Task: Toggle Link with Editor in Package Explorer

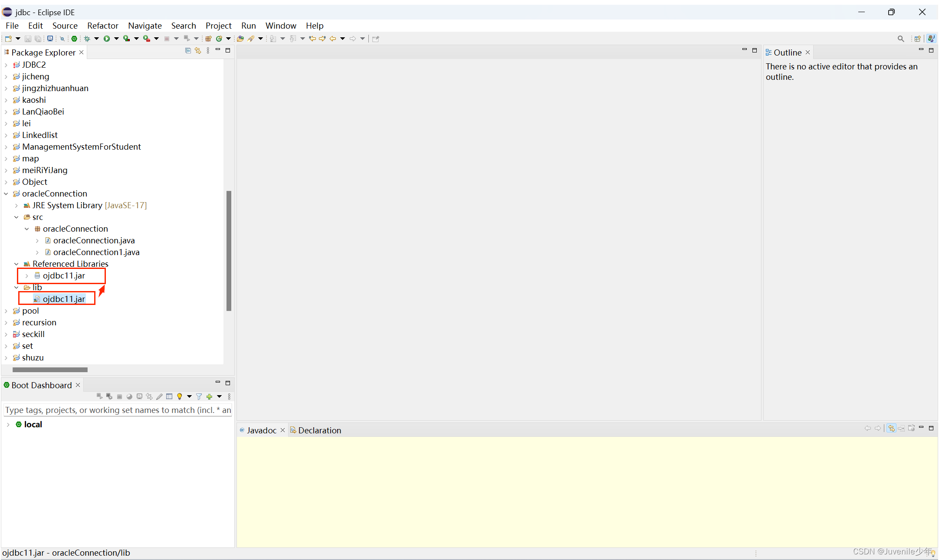Action: (x=198, y=50)
